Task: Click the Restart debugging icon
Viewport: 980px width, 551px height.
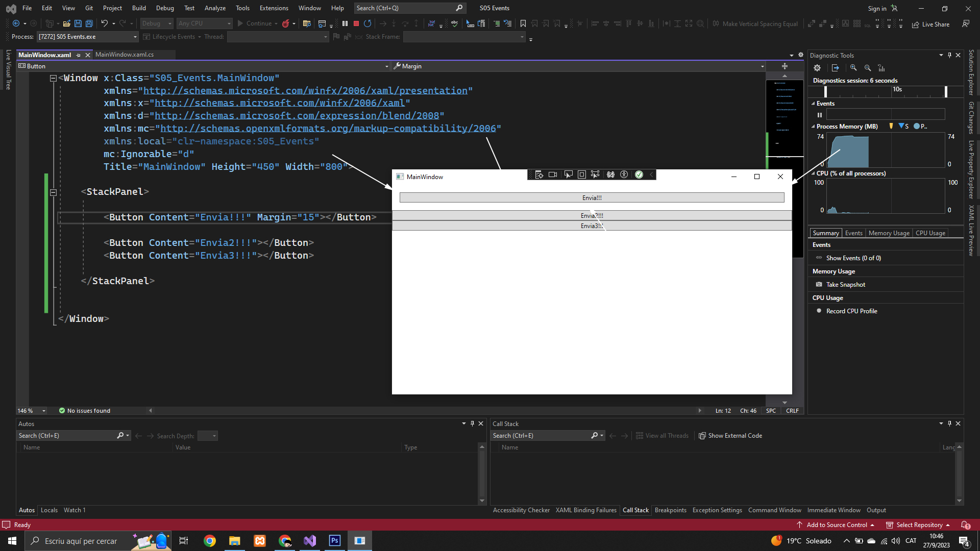Action: [x=367, y=23]
